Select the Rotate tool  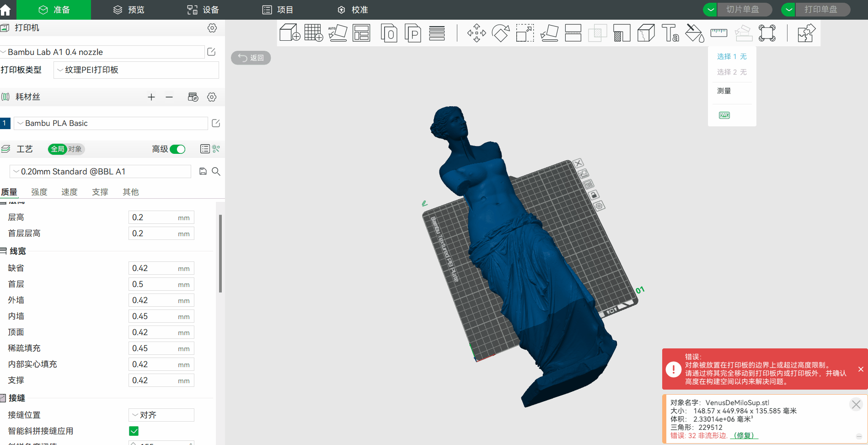tap(501, 33)
